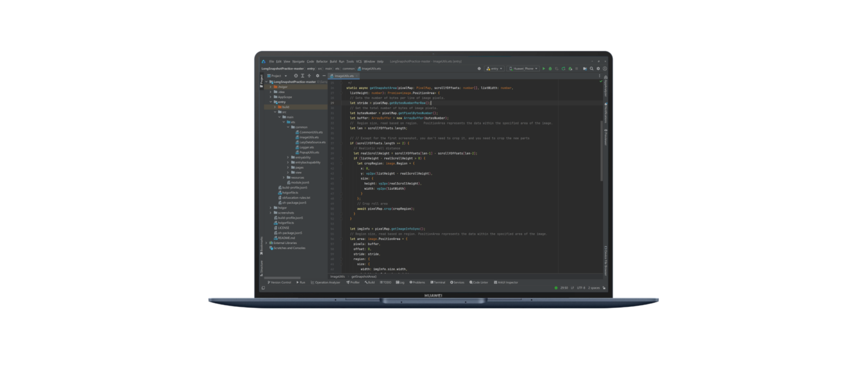Click the editor tab options three-dot icon

click(599, 76)
